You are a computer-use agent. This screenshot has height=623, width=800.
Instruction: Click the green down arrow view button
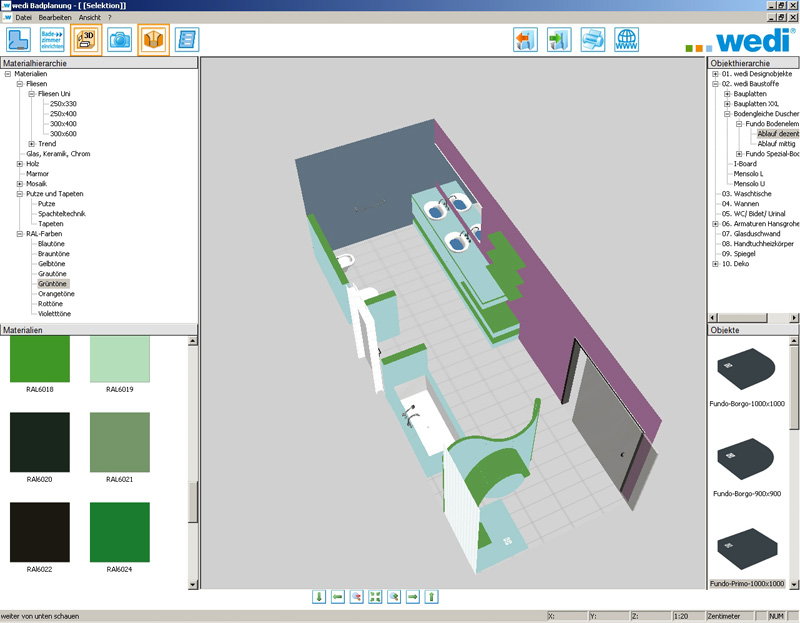319,597
